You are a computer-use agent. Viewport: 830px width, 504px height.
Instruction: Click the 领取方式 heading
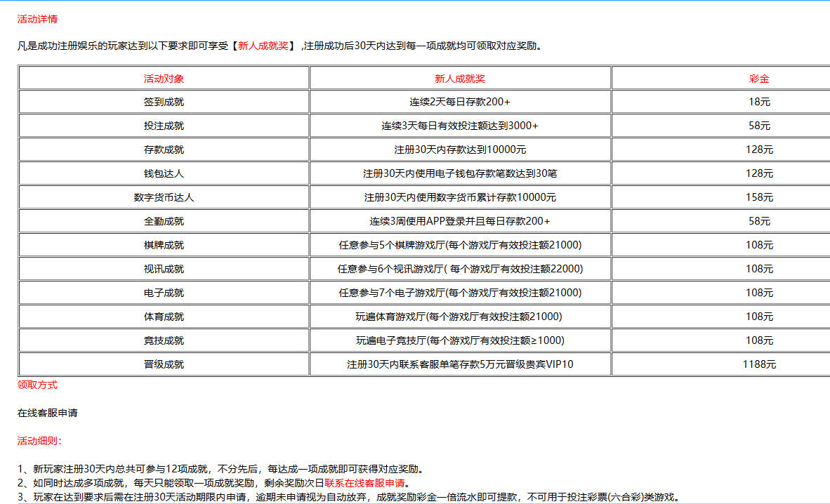tap(37, 385)
